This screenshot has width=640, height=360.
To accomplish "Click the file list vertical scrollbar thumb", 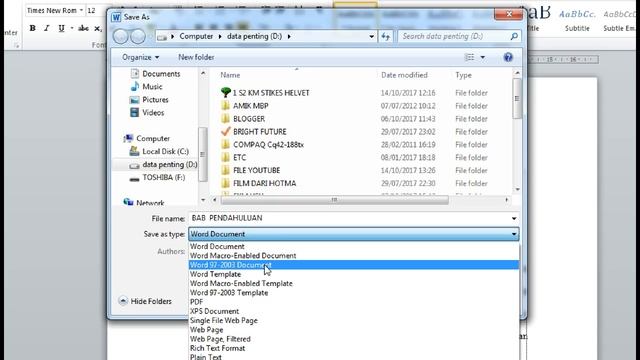I will click(x=517, y=98).
